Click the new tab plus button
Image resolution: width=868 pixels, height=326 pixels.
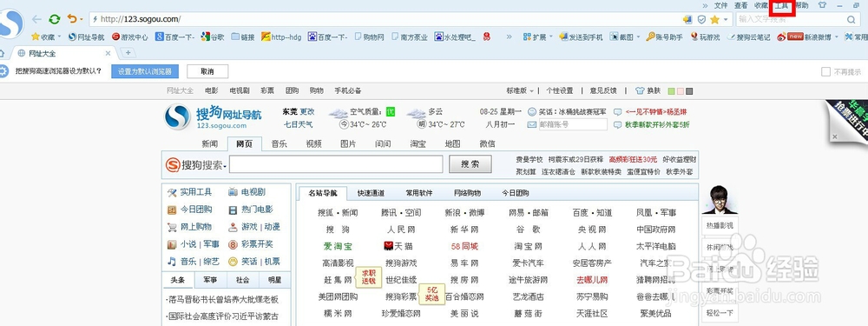point(128,53)
